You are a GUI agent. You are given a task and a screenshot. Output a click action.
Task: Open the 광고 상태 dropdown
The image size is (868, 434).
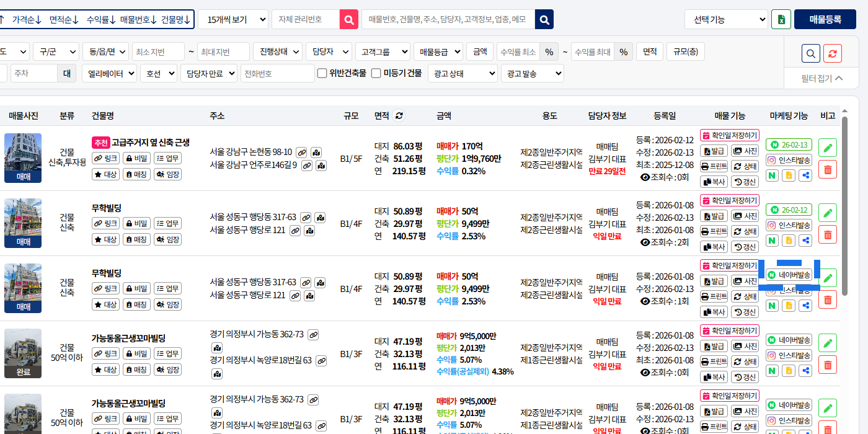pyautogui.click(x=463, y=73)
